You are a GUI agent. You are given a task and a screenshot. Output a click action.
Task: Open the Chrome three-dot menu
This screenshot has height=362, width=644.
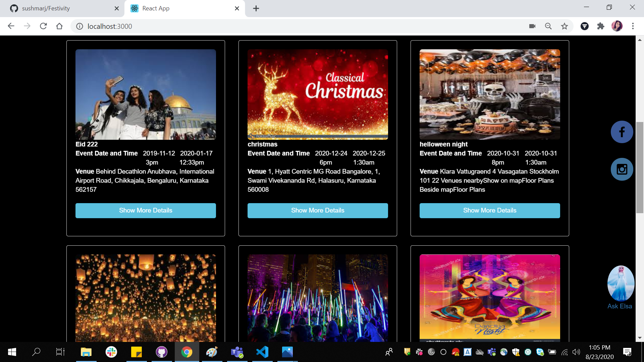pyautogui.click(x=633, y=26)
